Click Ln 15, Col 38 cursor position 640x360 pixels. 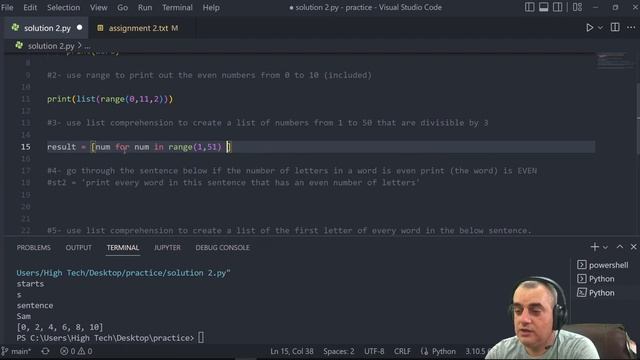[x=292, y=351]
